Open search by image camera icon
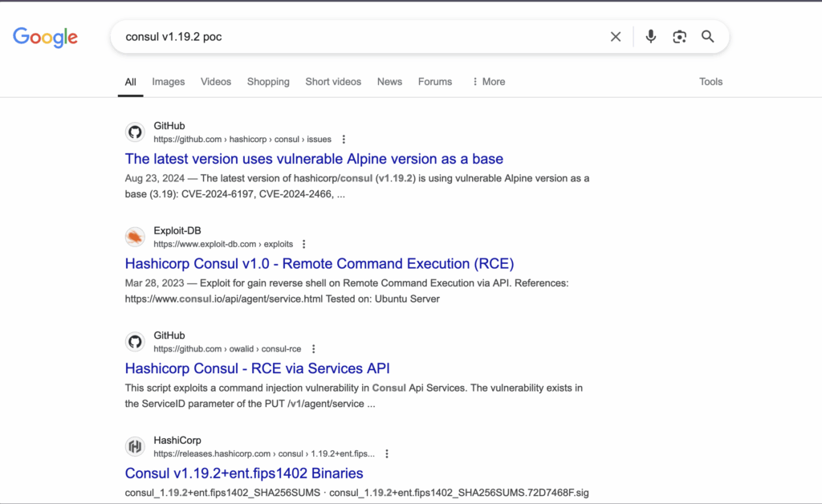 (680, 37)
